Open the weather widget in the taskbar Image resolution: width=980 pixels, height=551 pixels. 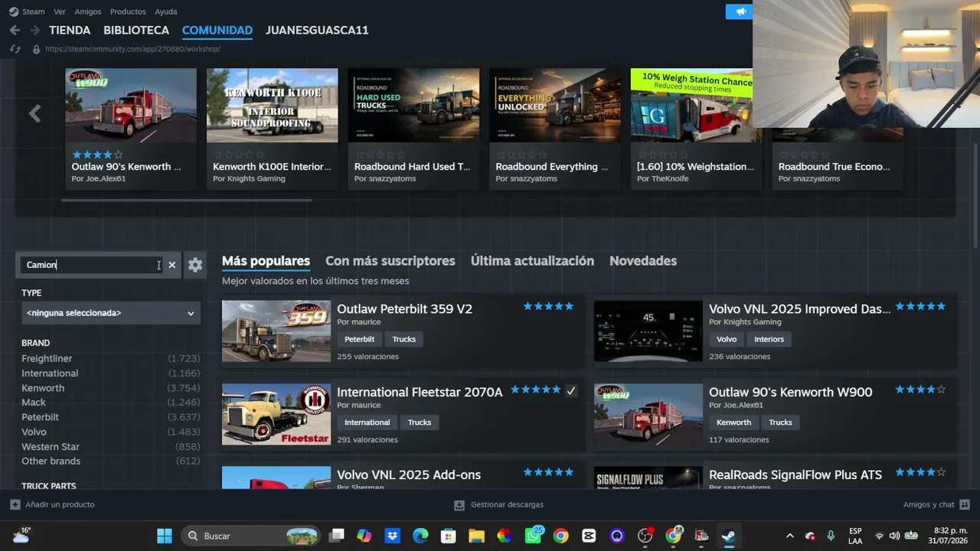point(21,535)
